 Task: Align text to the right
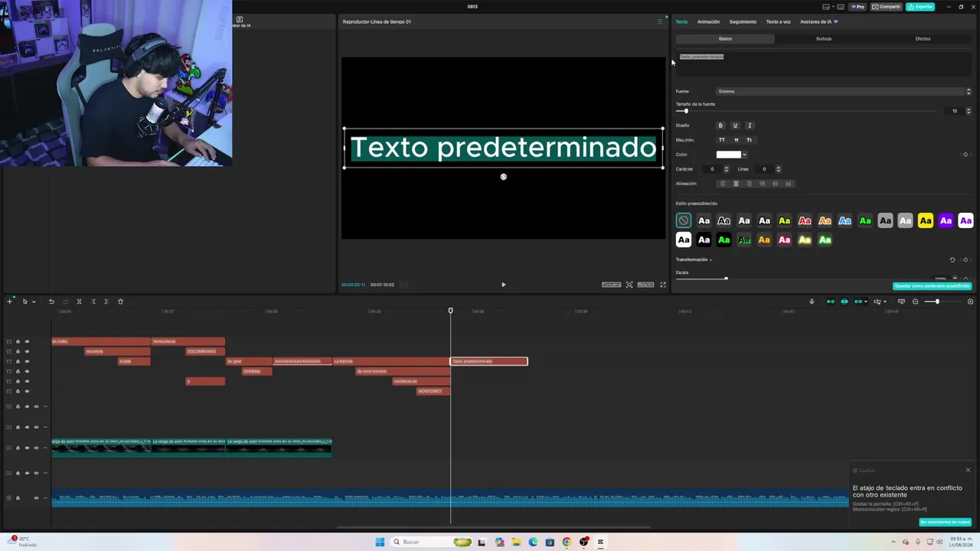click(x=749, y=184)
